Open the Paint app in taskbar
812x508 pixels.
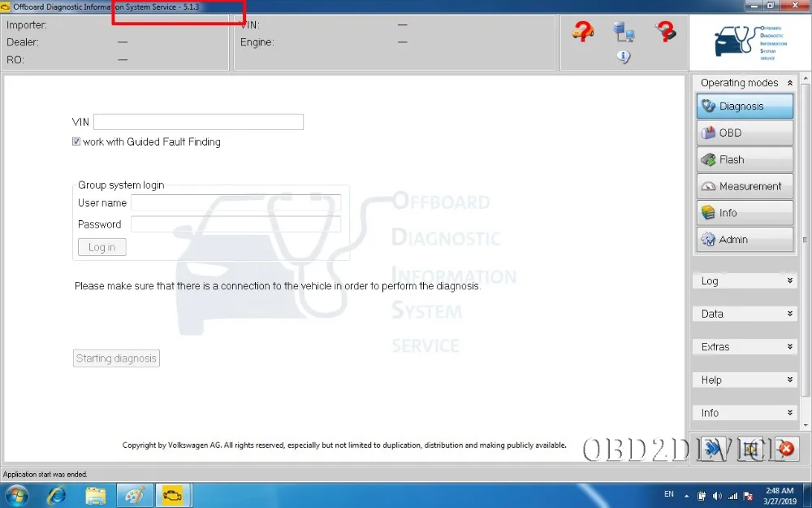[135, 496]
